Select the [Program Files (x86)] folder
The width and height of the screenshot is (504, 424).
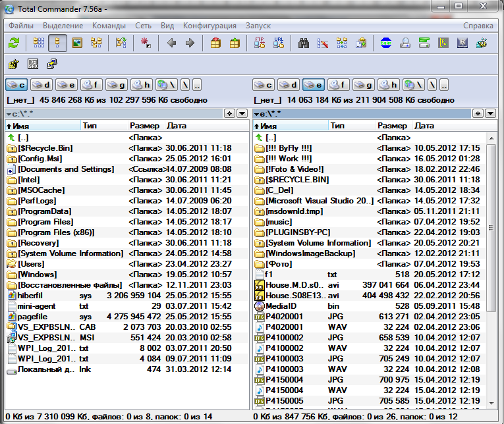click(x=127, y=232)
